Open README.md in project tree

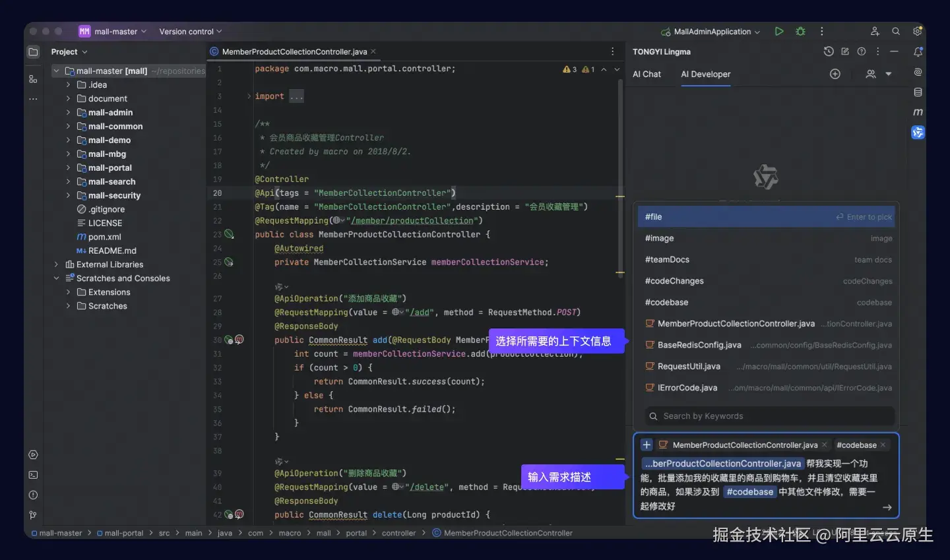tap(106, 251)
